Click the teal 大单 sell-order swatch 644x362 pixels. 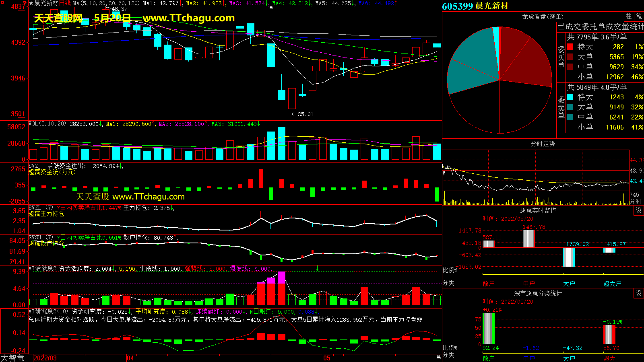570,107
